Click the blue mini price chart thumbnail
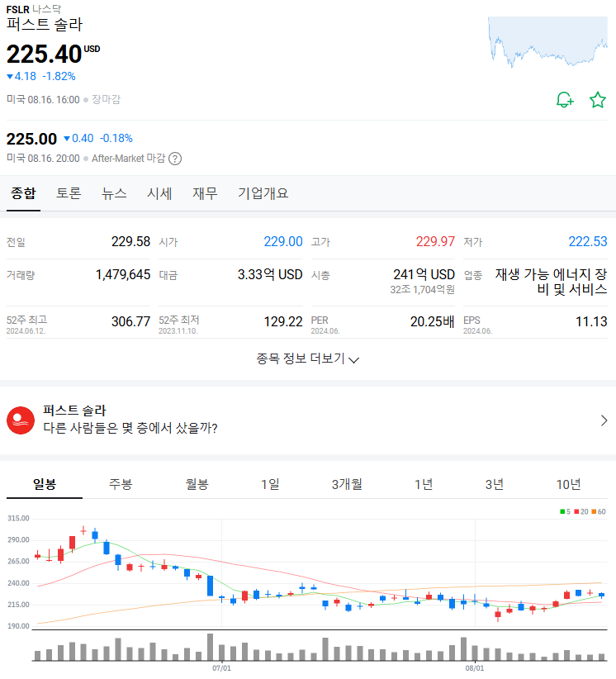 coord(547,42)
